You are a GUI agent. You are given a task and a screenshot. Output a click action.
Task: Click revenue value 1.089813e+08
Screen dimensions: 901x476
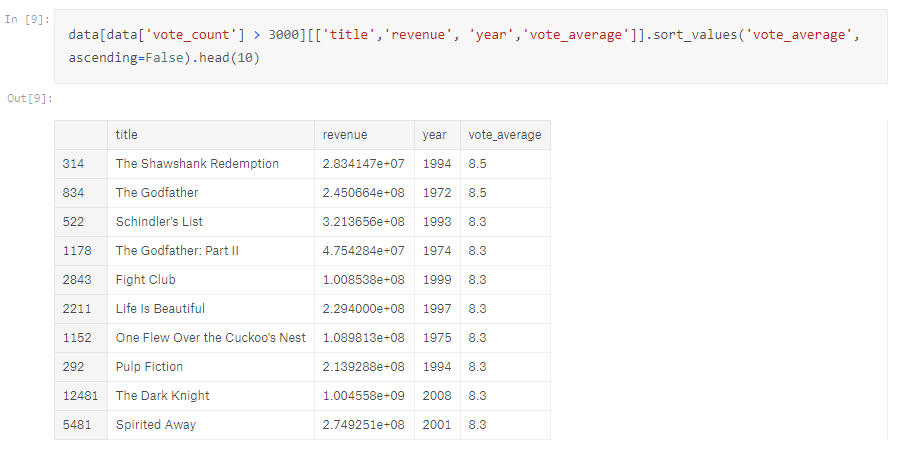click(x=363, y=337)
